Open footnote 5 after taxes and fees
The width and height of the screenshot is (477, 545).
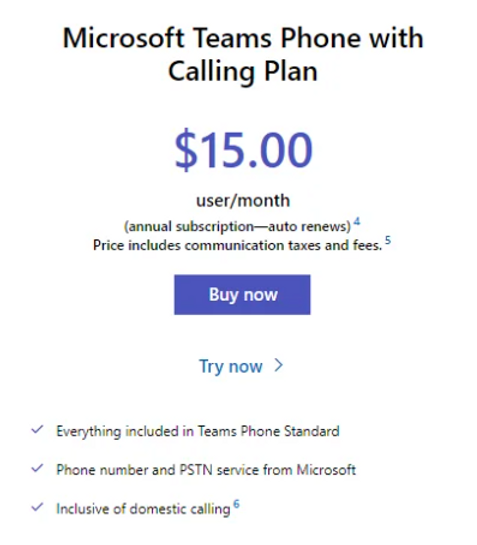click(x=388, y=240)
